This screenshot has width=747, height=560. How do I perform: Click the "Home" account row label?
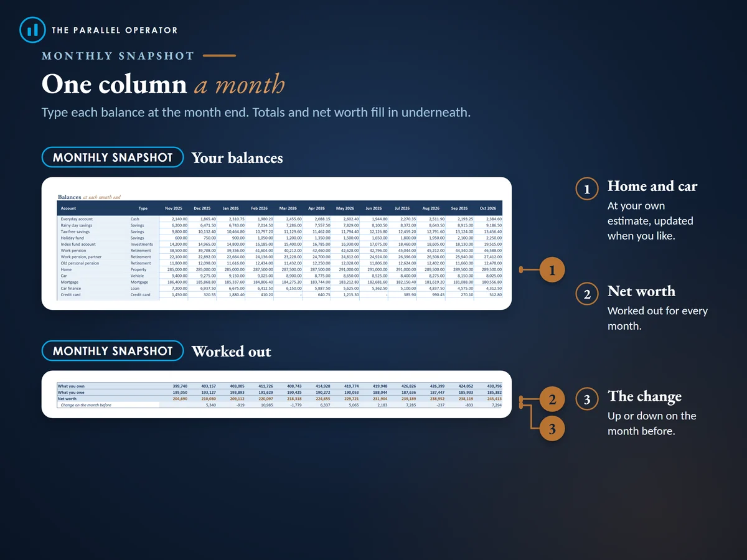pyautogui.click(x=65, y=269)
